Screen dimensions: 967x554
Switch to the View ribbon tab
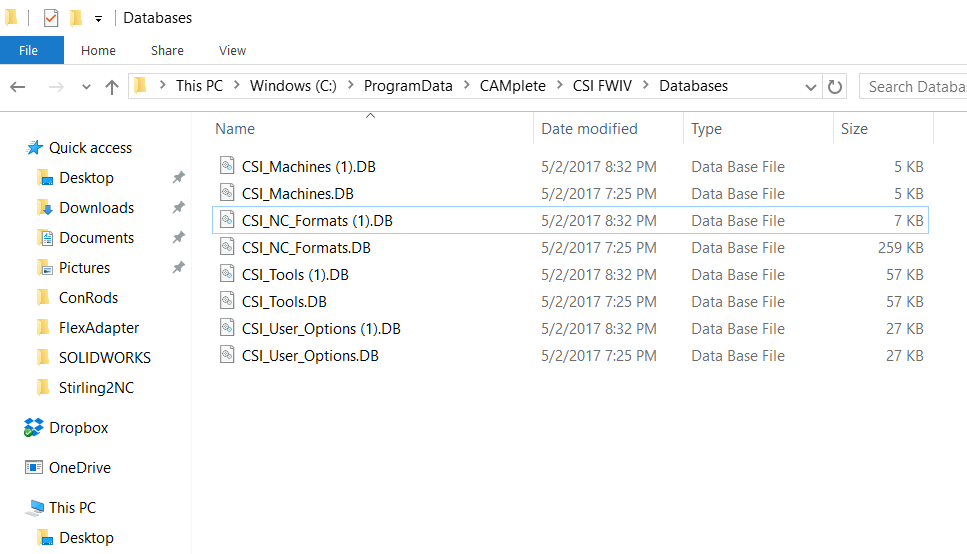coord(232,51)
